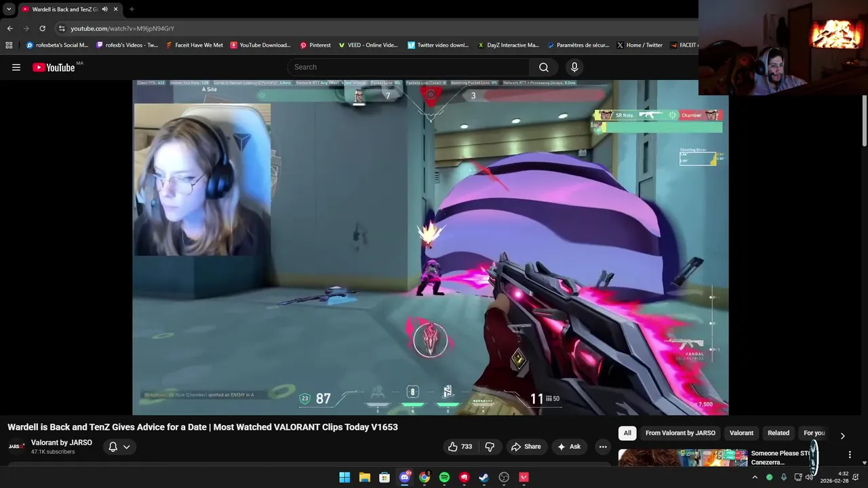This screenshot has width=868, height=488.
Task: Click the video title text
Action: (x=203, y=427)
